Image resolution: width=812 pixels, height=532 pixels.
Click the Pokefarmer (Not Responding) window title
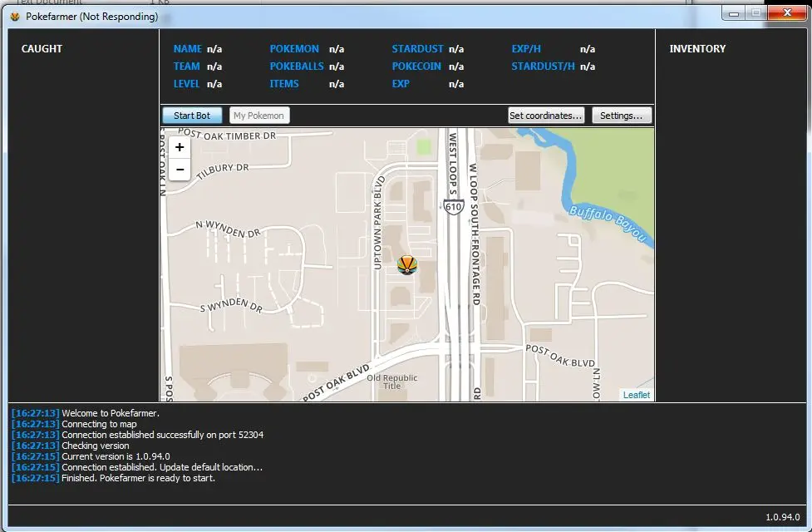91,17
